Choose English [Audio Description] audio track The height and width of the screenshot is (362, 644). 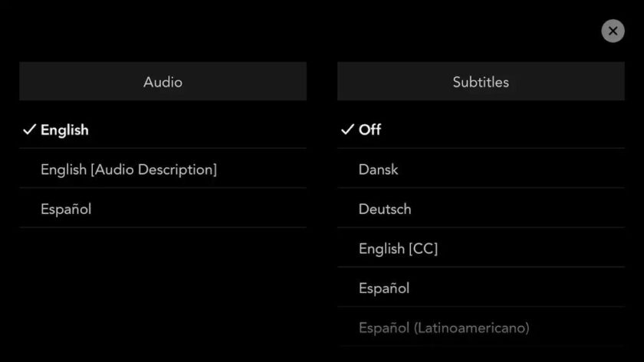coord(129,169)
